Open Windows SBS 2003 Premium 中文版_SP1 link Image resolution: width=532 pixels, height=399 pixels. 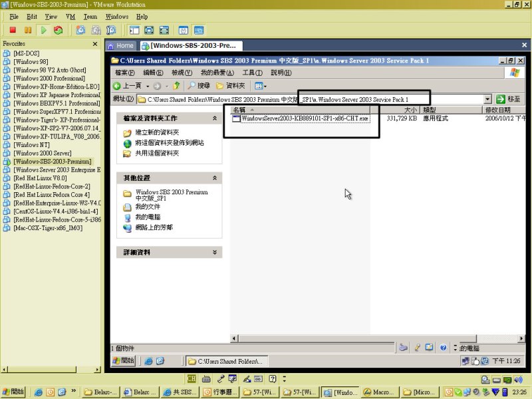[x=172, y=195]
